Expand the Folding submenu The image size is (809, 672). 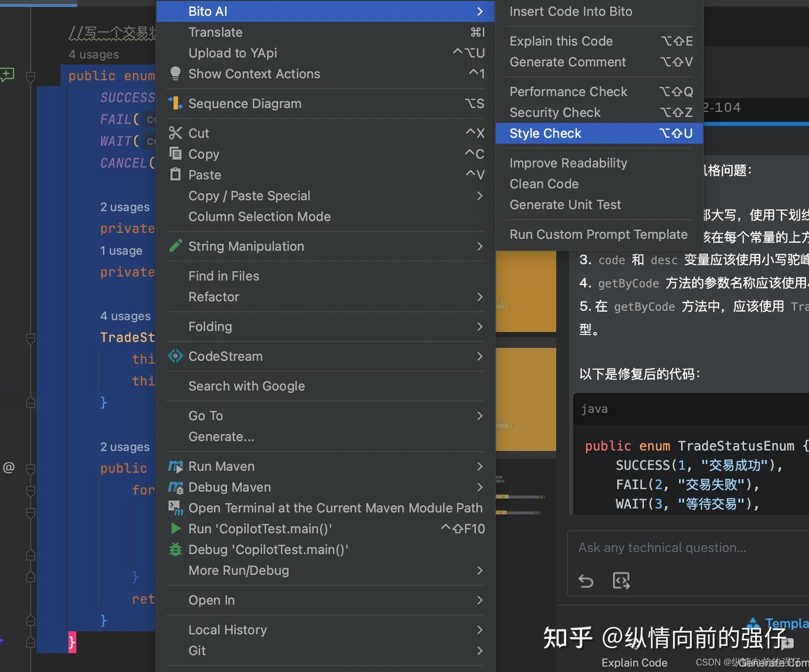point(210,326)
